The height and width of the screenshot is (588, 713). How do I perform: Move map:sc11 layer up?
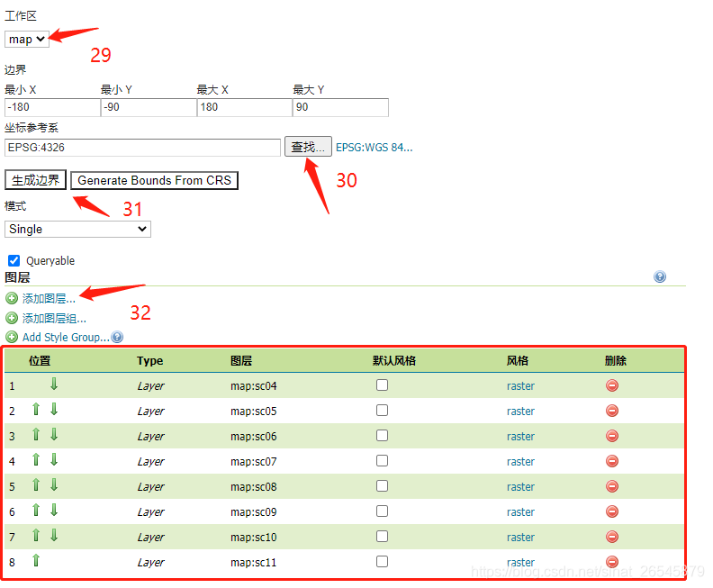pyautogui.click(x=36, y=561)
